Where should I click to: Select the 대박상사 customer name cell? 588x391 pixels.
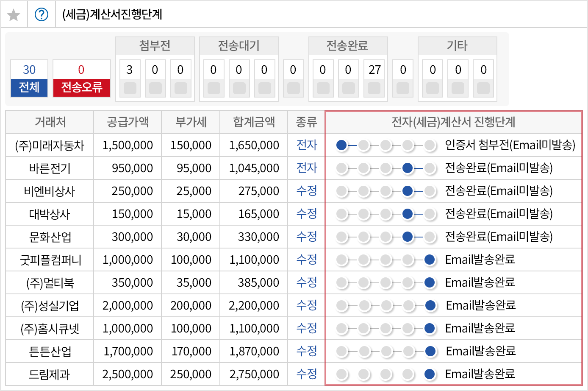click(x=50, y=214)
